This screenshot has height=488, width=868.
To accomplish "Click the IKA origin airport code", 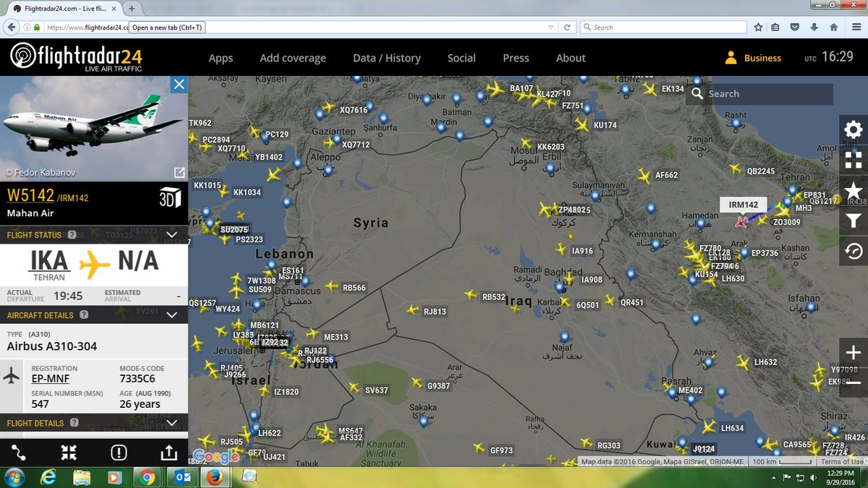I will click(49, 260).
